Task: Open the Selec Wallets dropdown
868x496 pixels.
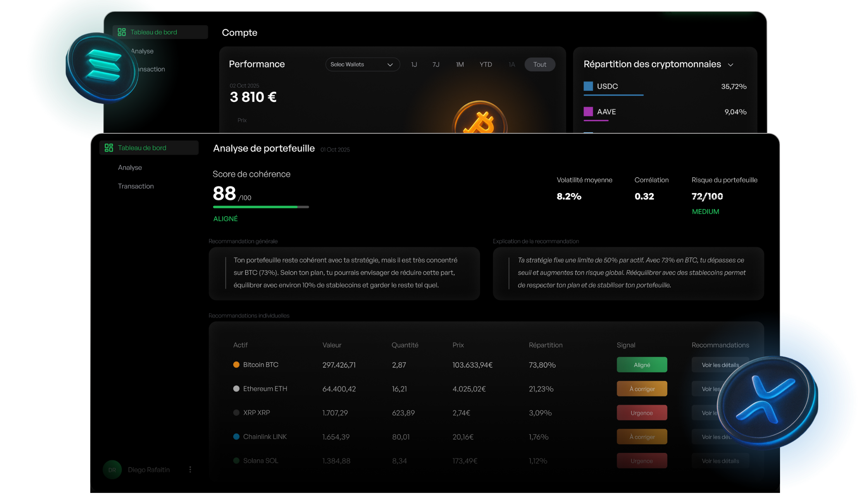Action: pyautogui.click(x=362, y=65)
